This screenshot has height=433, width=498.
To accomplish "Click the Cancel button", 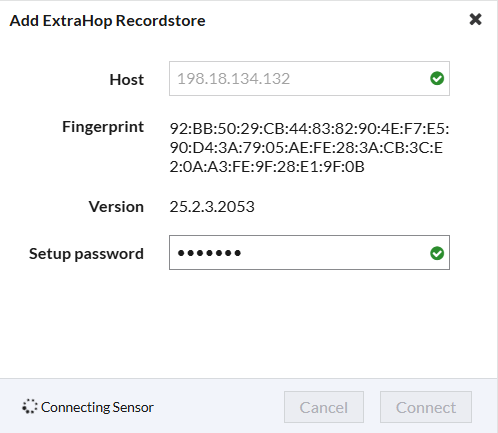I will pos(324,407).
